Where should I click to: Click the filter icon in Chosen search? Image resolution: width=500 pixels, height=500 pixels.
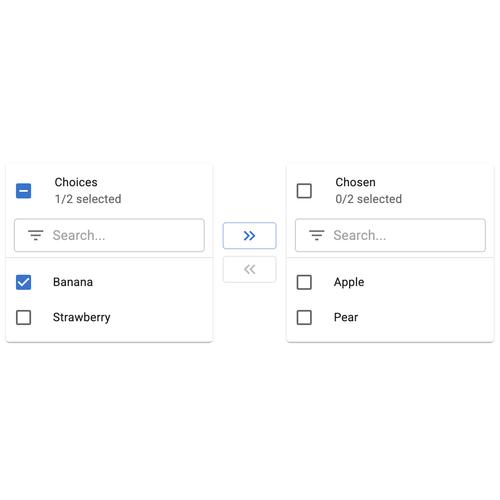point(317,235)
